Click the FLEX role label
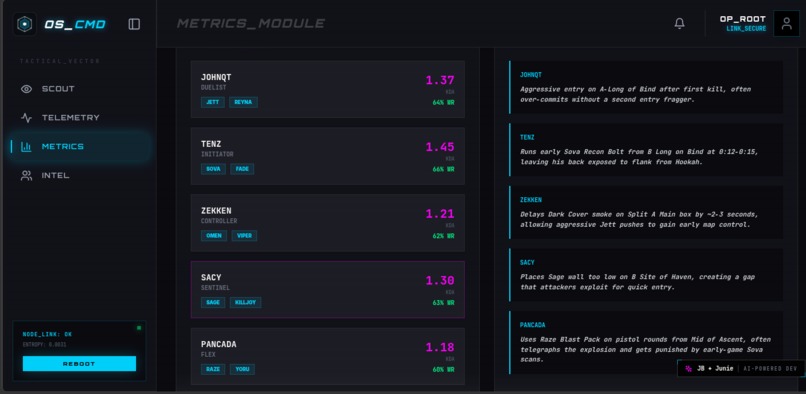 point(208,355)
